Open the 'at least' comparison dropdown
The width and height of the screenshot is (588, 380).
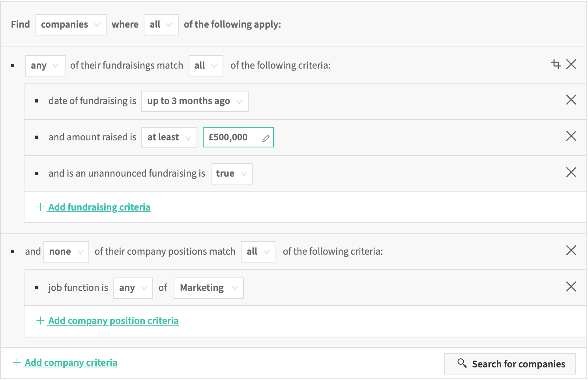(x=169, y=138)
